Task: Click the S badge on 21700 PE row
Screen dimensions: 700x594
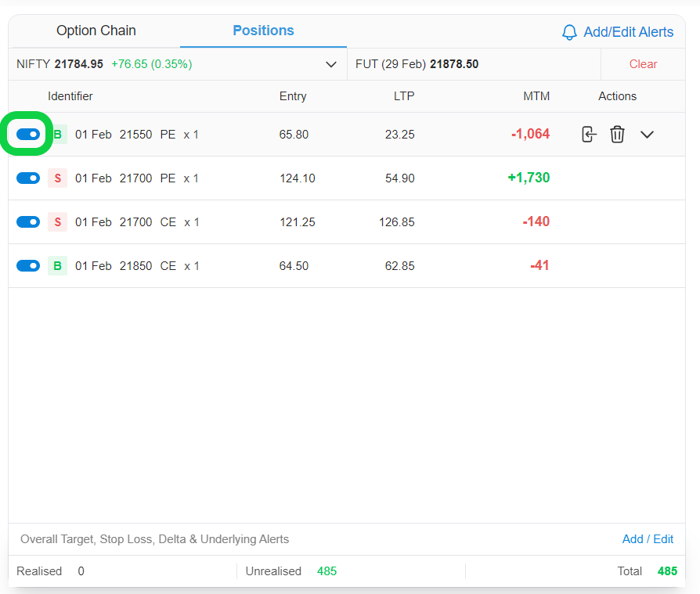Action: point(58,178)
